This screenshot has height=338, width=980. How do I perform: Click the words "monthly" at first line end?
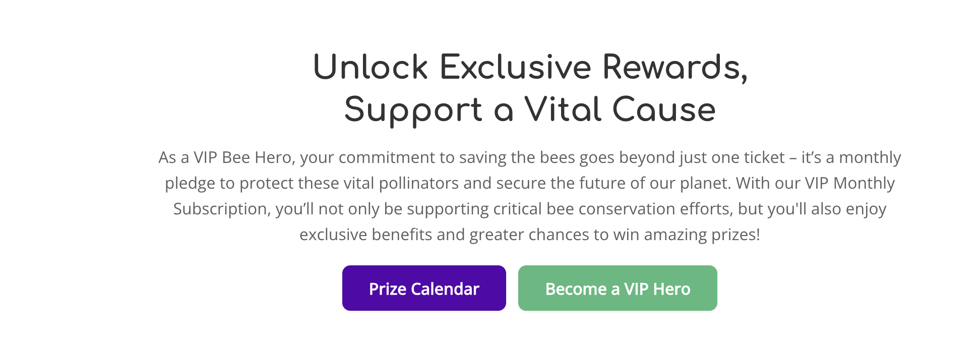tap(870, 157)
